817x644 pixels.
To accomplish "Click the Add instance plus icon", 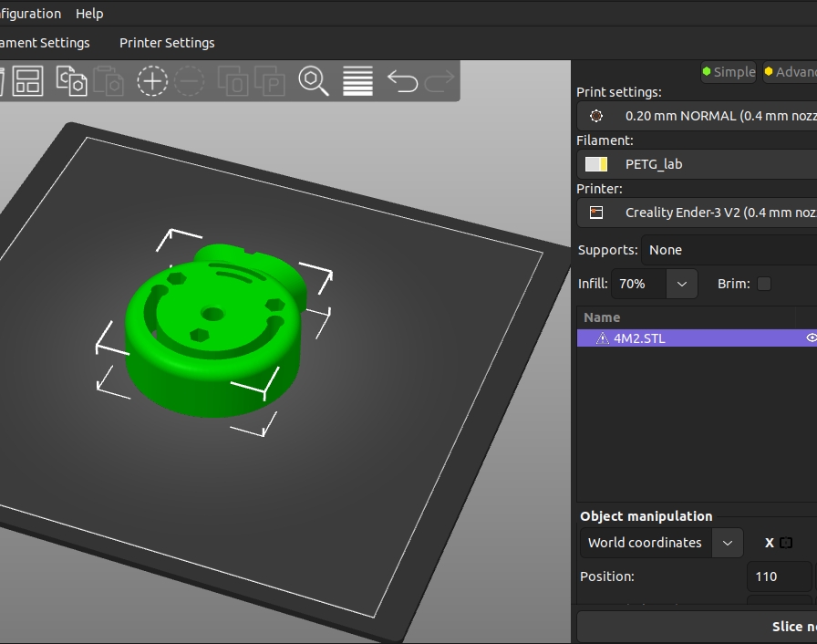I will click(152, 81).
